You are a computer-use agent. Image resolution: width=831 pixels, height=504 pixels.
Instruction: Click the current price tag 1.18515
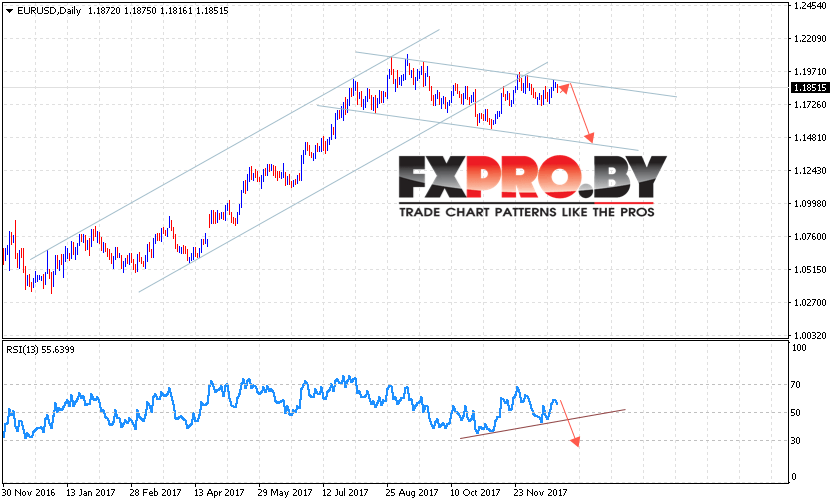pyautogui.click(x=809, y=88)
